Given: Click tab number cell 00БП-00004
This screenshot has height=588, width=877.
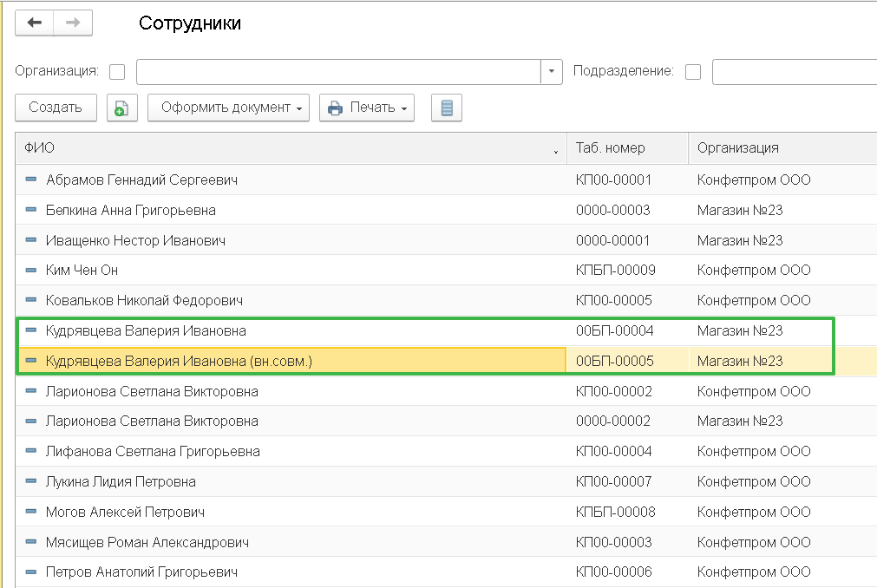Looking at the screenshot, I should 615,331.
